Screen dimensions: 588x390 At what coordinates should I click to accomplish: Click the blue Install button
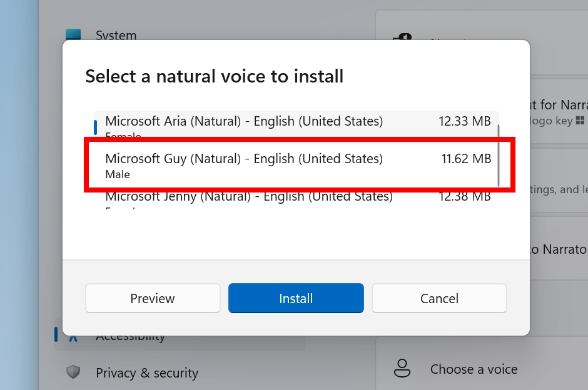[296, 298]
